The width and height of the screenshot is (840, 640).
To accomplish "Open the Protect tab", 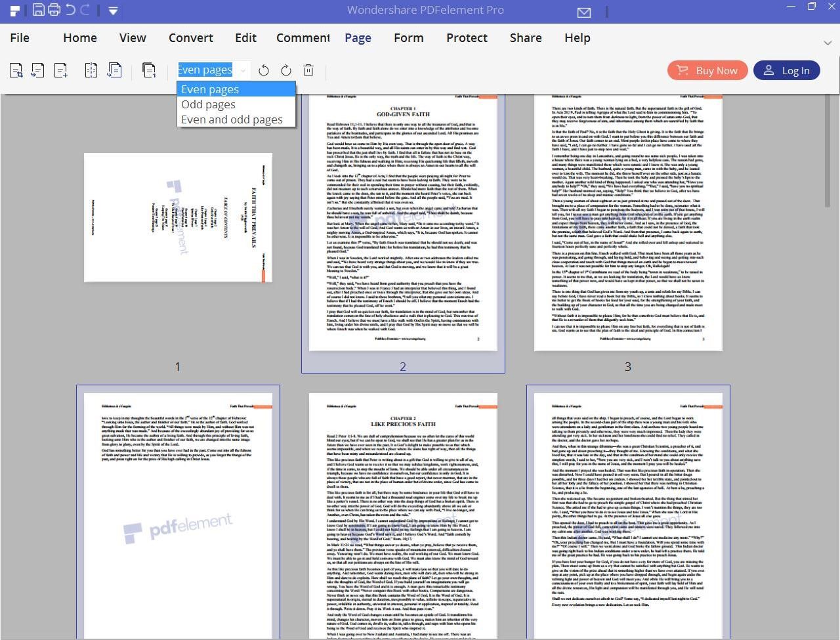I will pyautogui.click(x=467, y=37).
